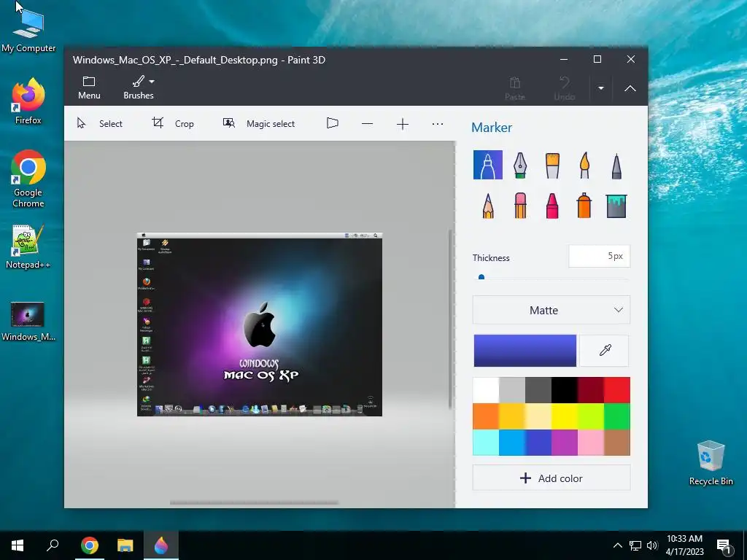Select the Notepad++ desktop shortcut

pyautogui.click(x=28, y=247)
